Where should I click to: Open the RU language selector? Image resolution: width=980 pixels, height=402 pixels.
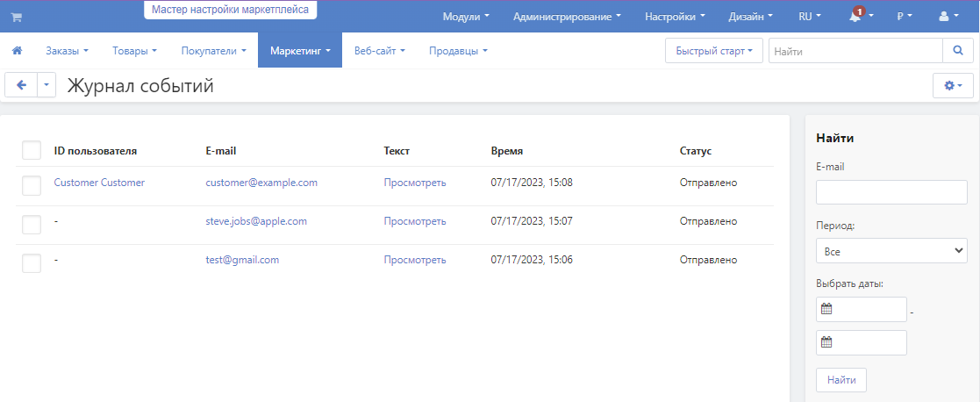pyautogui.click(x=809, y=17)
